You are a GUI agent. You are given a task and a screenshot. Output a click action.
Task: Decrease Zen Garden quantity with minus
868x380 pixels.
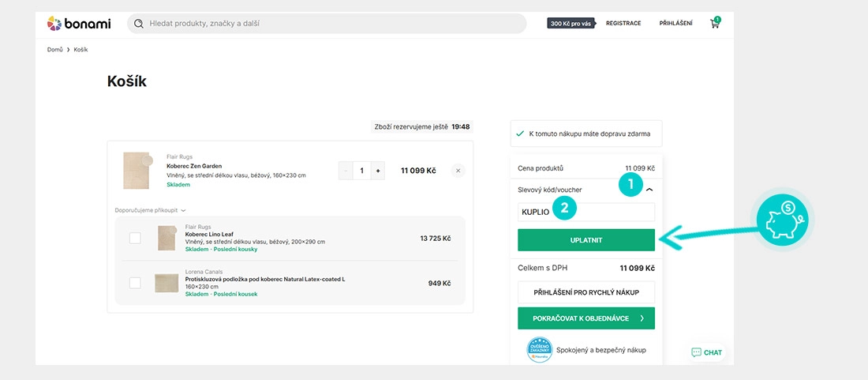(346, 171)
